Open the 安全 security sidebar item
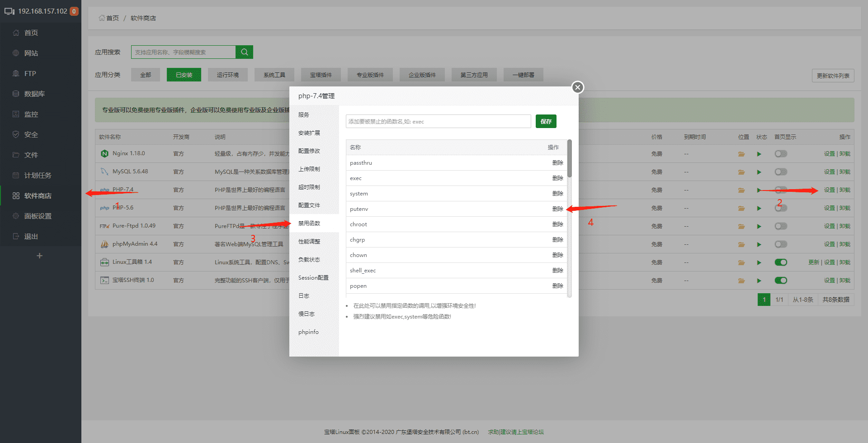The height and width of the screenshot is (443, 868). coord(31,134)
